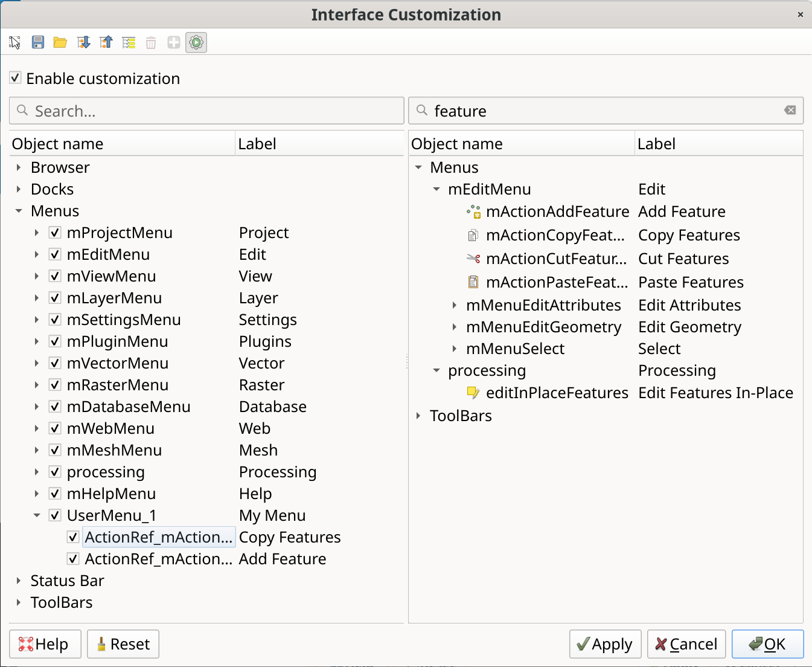Uncheck the Add Feature ActionRef checkbox
812x667 pixels.
click(x=73, y=559)
